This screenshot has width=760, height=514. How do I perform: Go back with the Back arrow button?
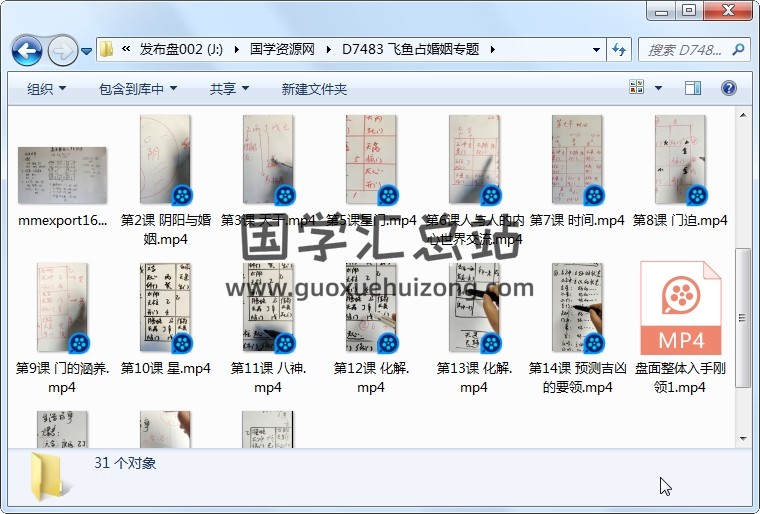coord(27,50)
